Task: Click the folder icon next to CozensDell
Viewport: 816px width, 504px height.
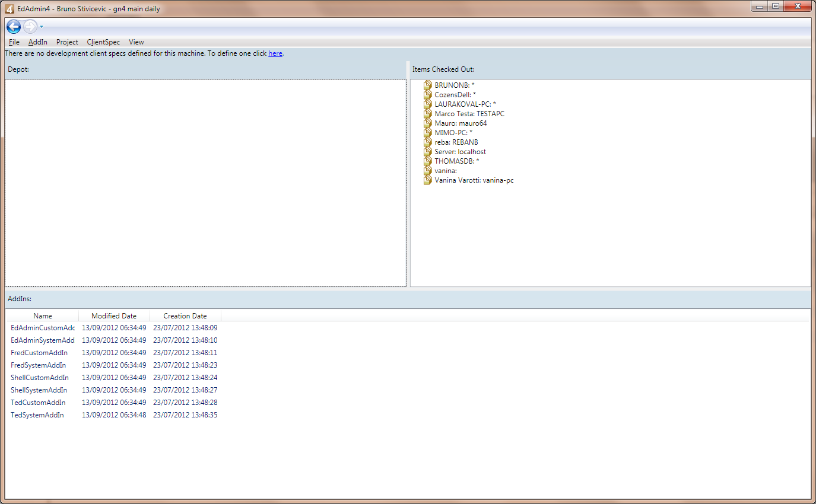Action: [428, 95]
